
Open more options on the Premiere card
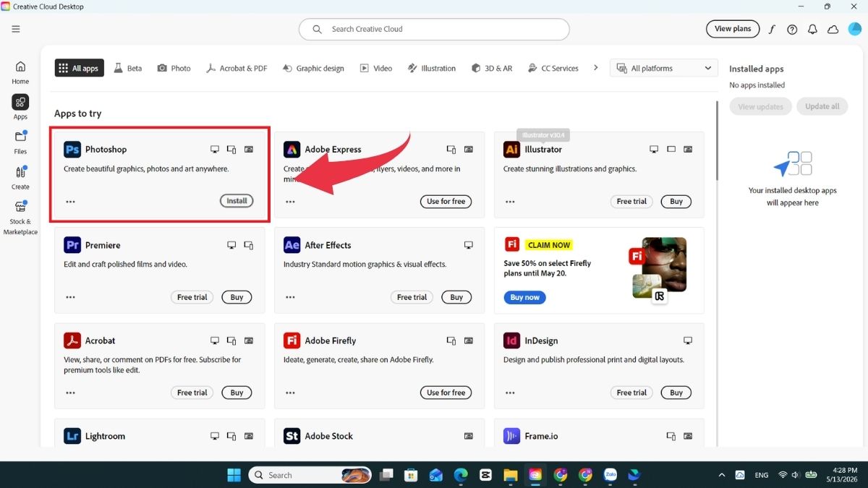point(70,297)
